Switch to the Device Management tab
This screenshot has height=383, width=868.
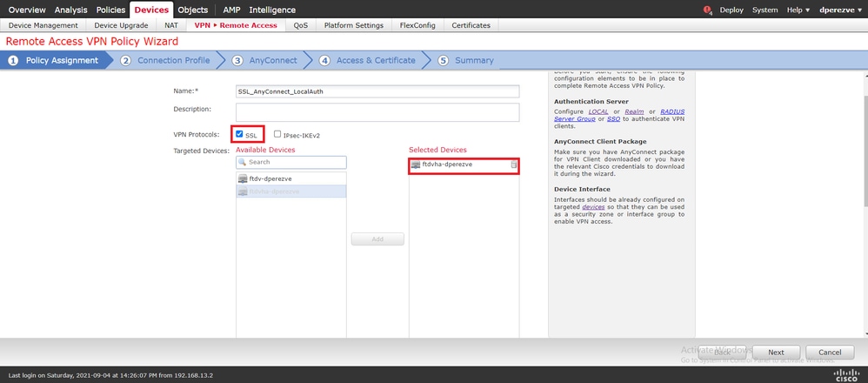[43, 25]
